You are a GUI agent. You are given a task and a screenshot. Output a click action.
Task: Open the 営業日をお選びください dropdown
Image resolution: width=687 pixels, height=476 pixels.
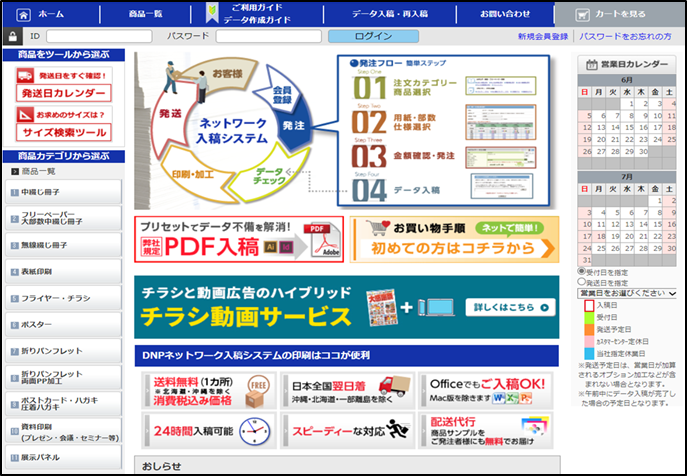[628, 293]
